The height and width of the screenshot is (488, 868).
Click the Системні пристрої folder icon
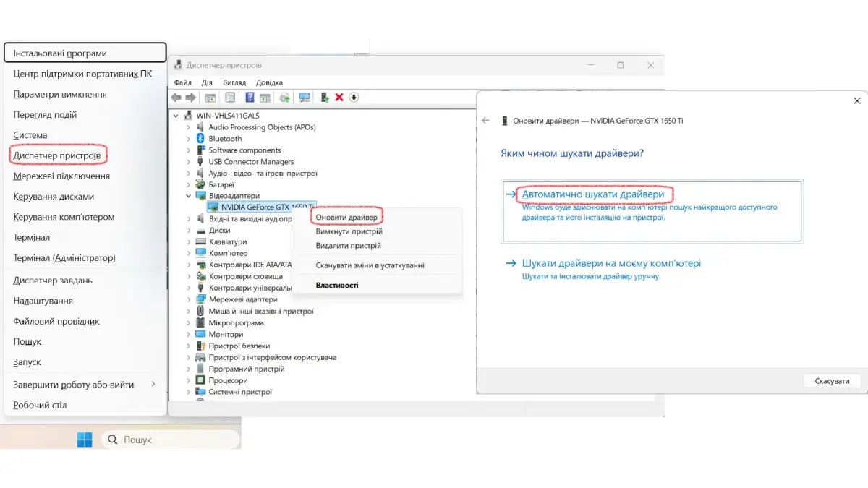(x=200, y=392)
